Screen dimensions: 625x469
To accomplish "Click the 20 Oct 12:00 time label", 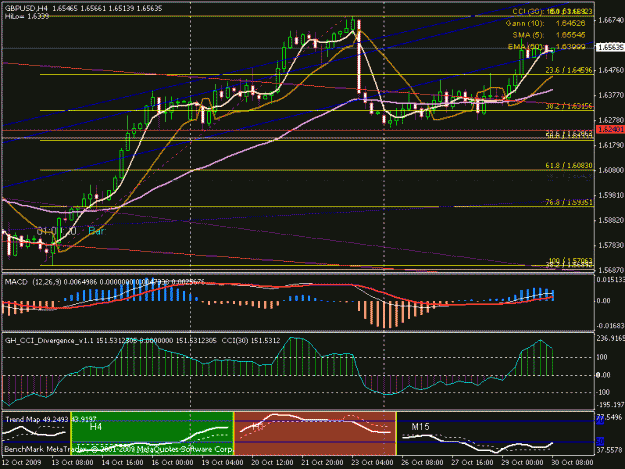I will 272,463.
